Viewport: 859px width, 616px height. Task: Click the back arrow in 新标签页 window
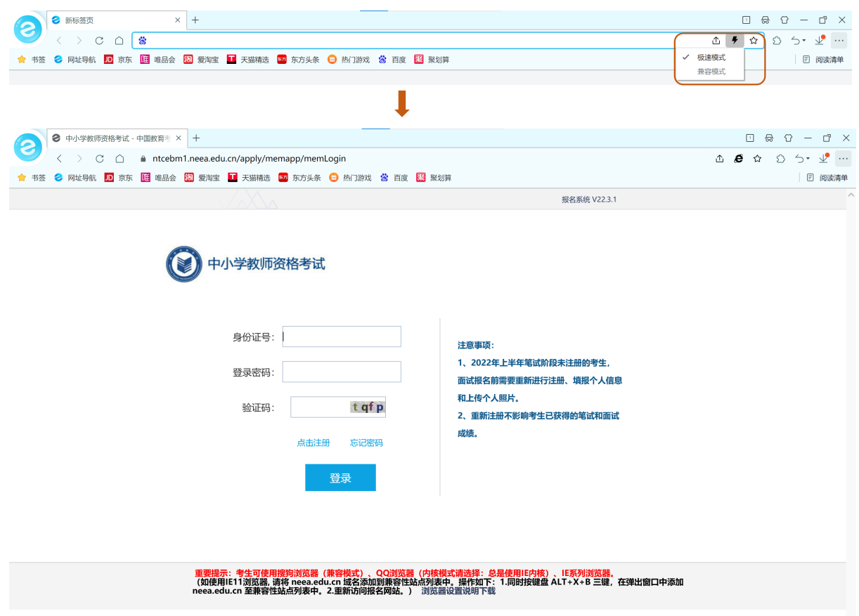(x=59, y=41)
